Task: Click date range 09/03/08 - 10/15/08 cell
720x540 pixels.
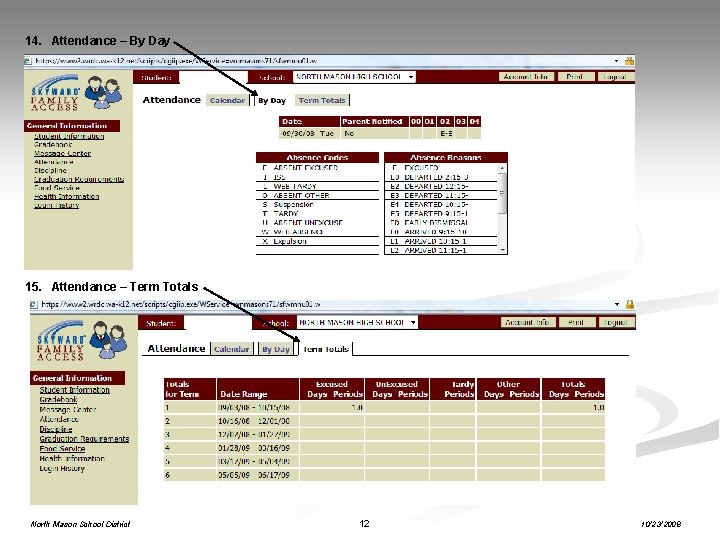Action: (x=258, y=407)
